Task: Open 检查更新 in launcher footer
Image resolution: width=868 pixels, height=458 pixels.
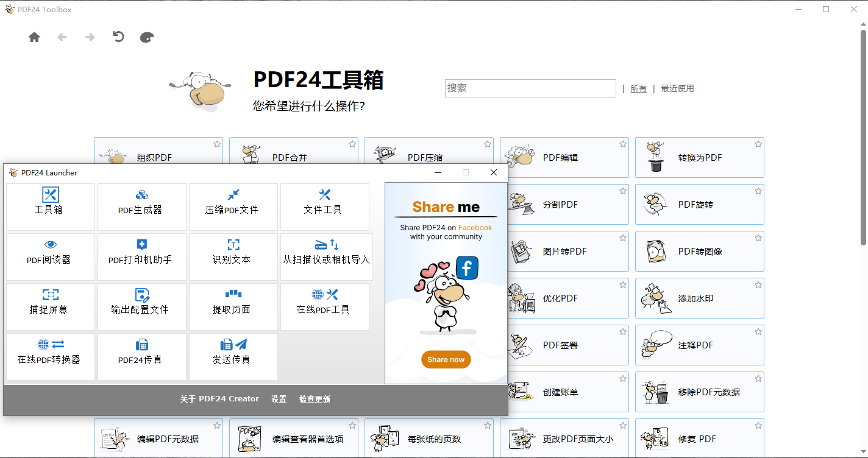Action: coord(315,399)
